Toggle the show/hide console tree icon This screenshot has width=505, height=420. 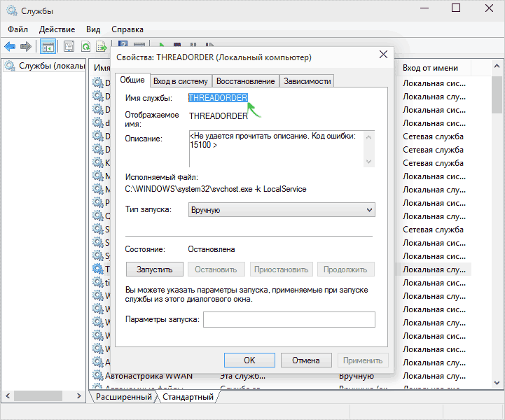tap(48, 47)
